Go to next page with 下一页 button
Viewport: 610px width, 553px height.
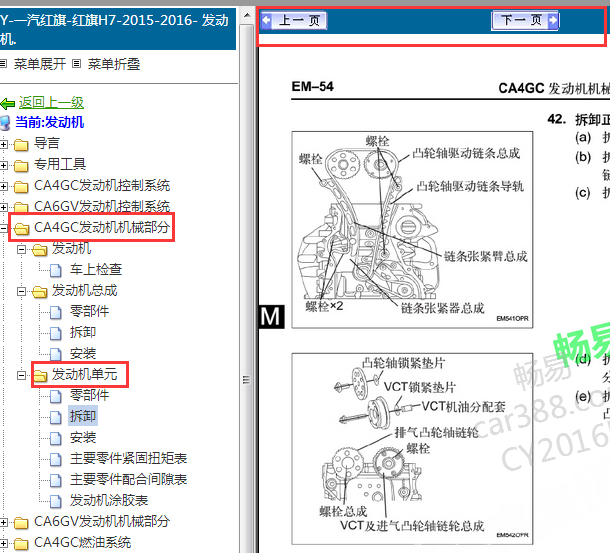click(x=525, y=20)
